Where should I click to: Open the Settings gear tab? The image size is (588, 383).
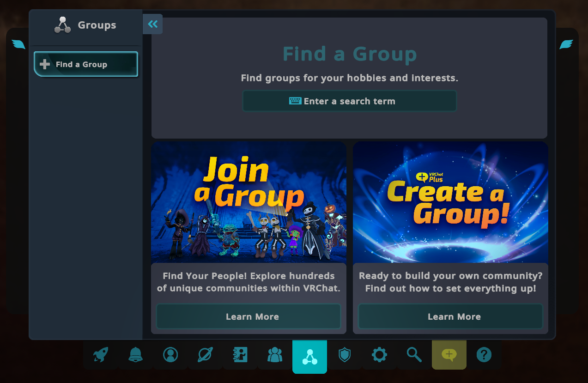[379, 355]
